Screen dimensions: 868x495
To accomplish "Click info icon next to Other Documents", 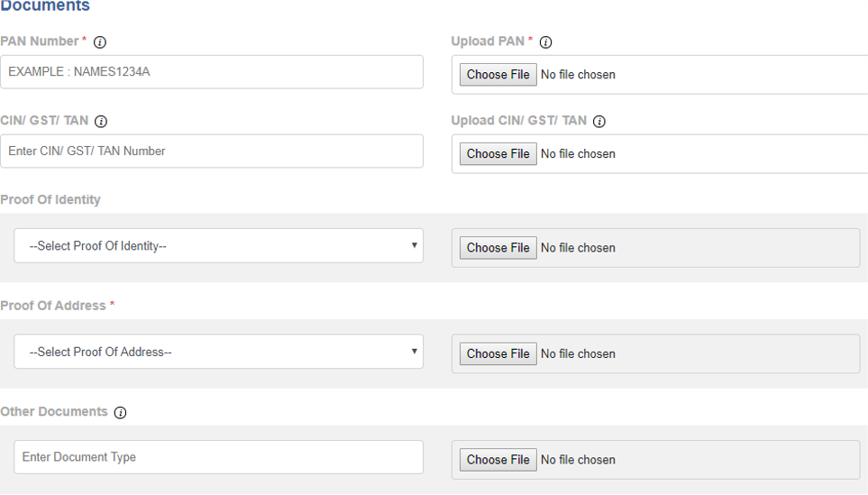I will 120,413.
